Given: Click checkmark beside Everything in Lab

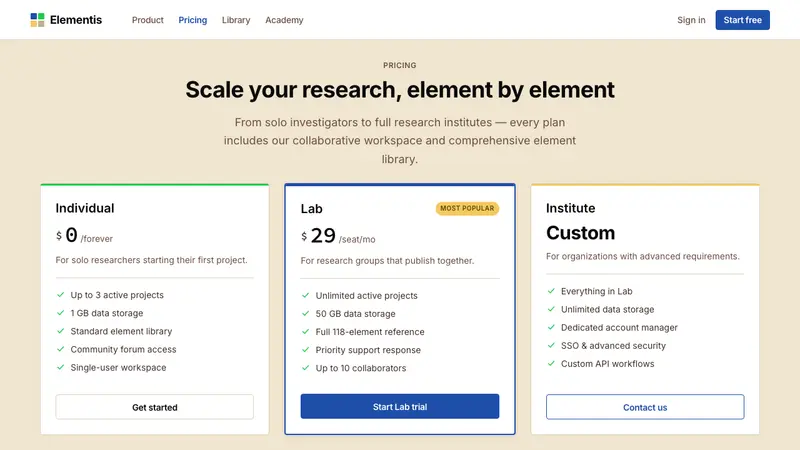Looking at the screenshot, I should pos(551,291).
